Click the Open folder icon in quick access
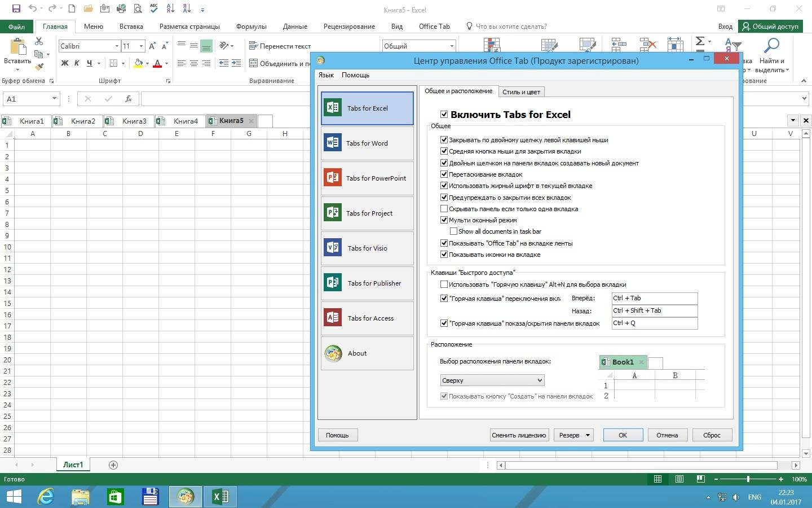 [x=88, y=9]
